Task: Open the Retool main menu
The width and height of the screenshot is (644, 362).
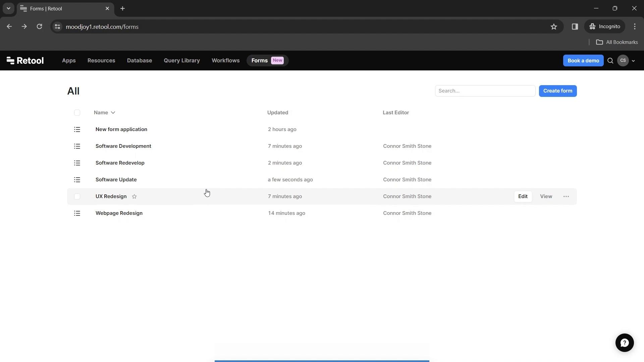Action: 24,60
